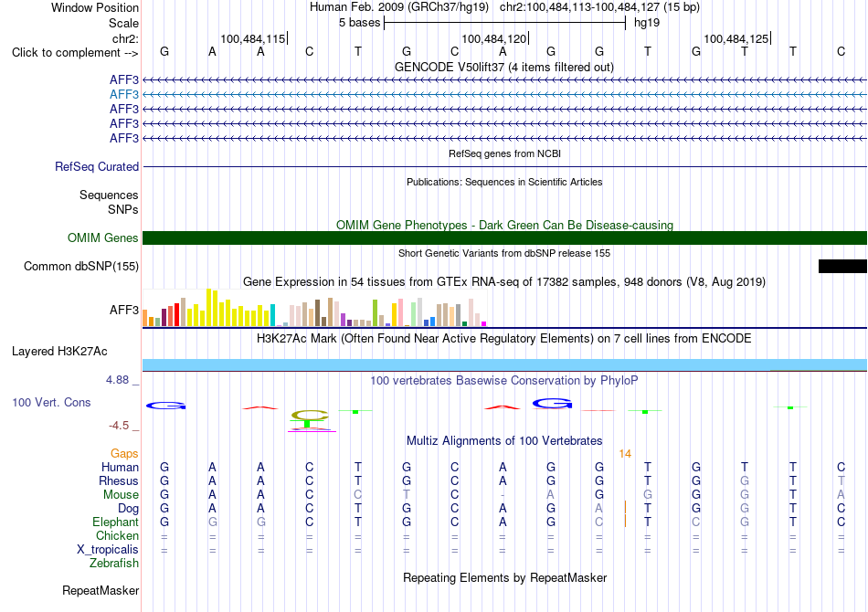
Task: Click the PhyloP minimum value -4.5
Action: (119, 426)
